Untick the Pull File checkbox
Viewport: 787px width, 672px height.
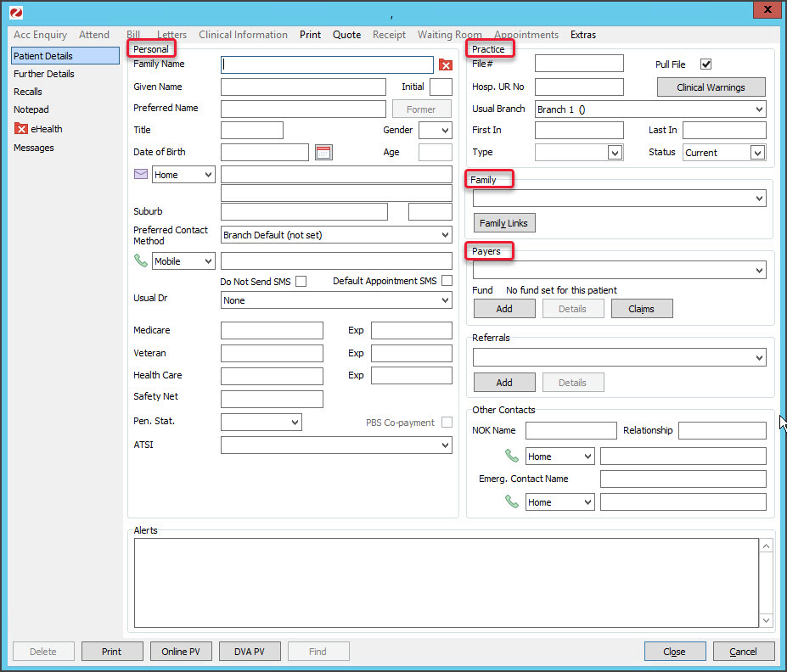point(705,64)
